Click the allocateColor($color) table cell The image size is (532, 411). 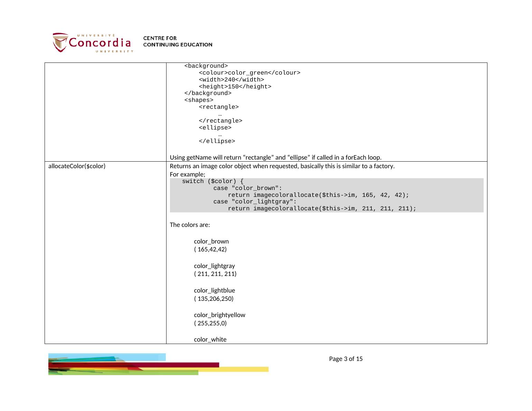click(77, 166)
